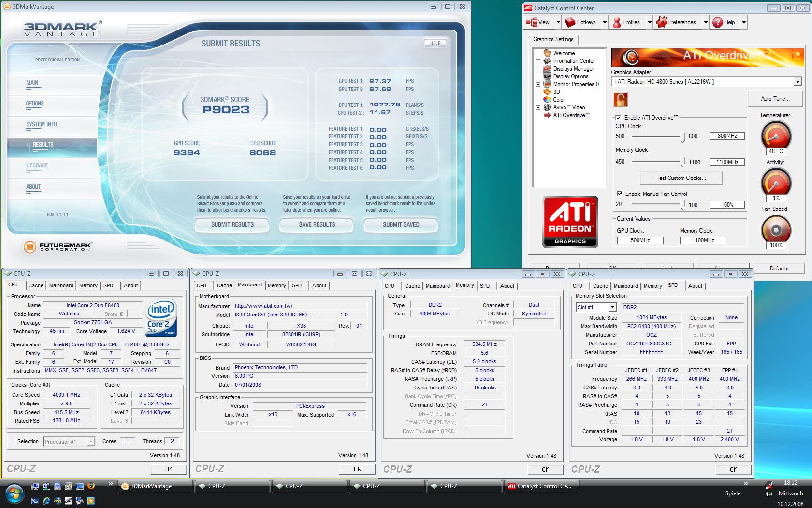Launch Internet Explorer from Quick Launch

(46, 501)
